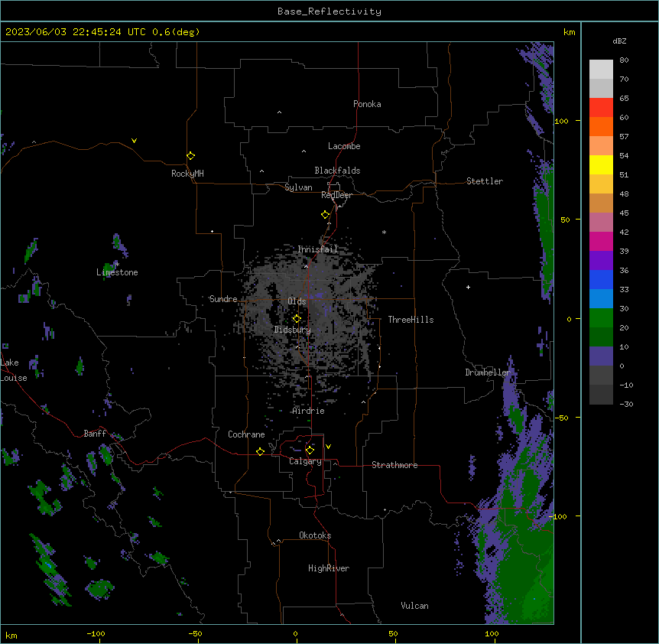Click the Didsbury label
659x644 pixels.
[x=293, y=330]
